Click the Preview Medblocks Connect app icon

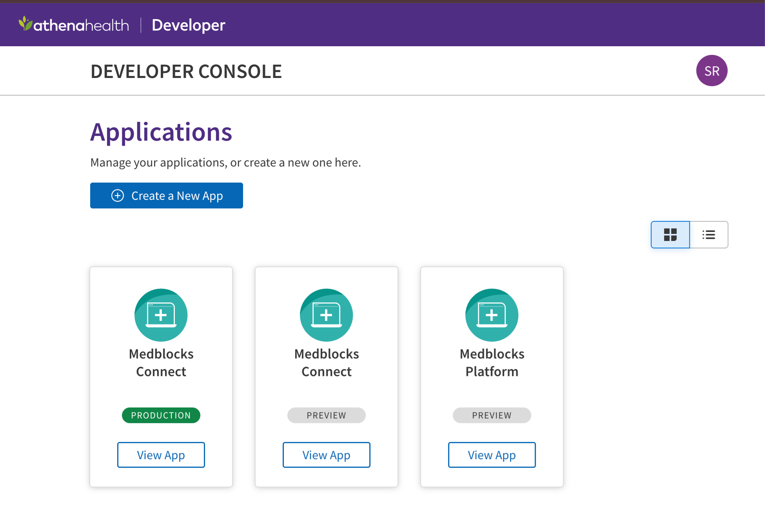coord(327,315)
